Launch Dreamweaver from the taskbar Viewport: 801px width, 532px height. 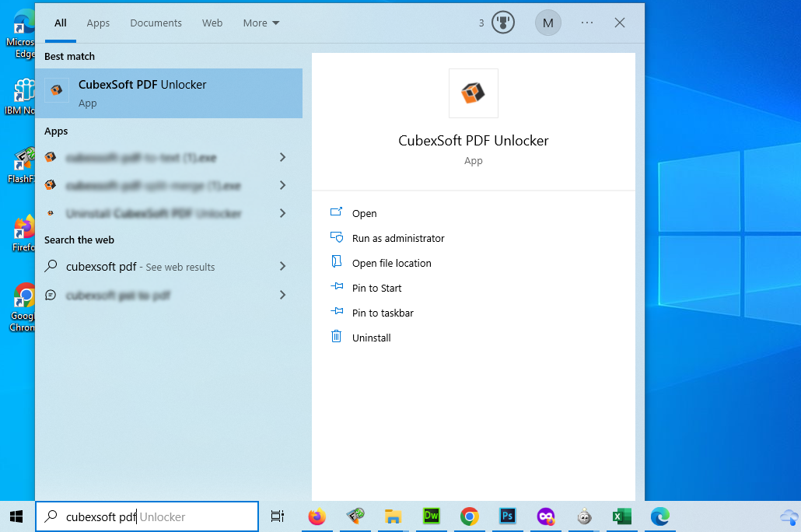(x=431, y=516)
